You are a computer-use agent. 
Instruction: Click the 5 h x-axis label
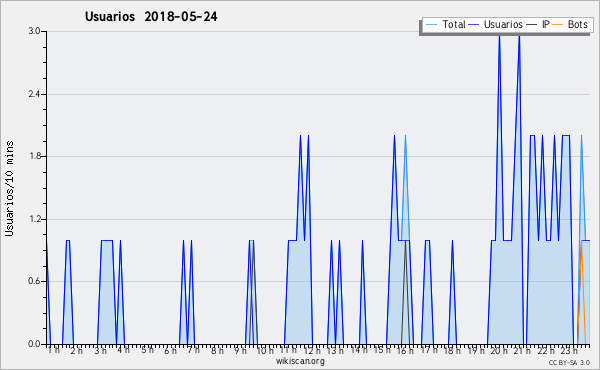(x=147, y=350)
